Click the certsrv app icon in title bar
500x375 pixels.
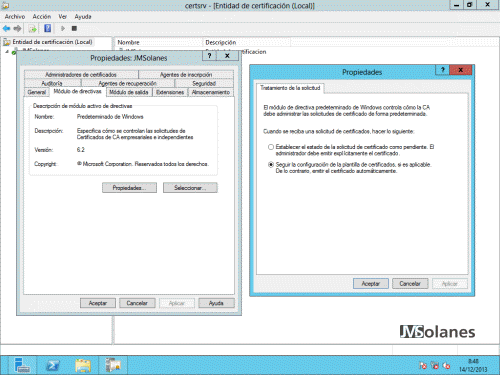[x=5, y=5]
